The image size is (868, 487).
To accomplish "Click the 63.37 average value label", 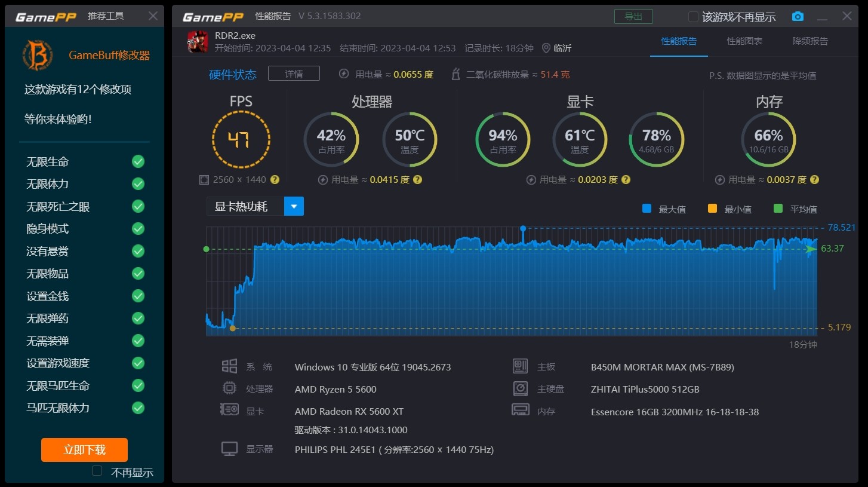I will (x=832, y=249).
